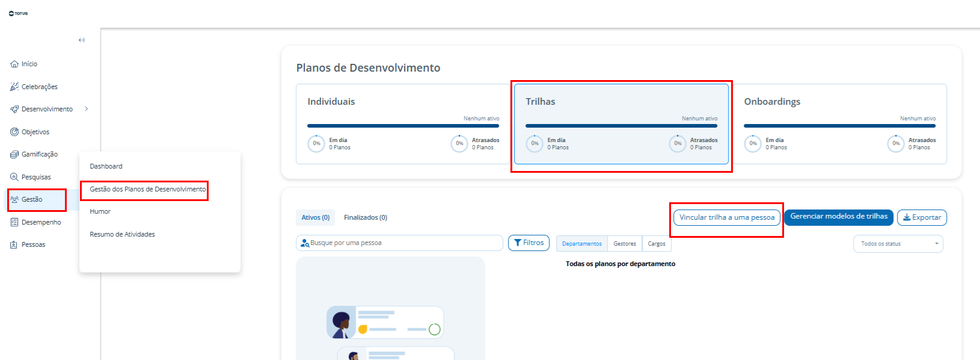Open Início in the sidebar
The width and height of the screenshot is (980, 360).
[29, 64]
